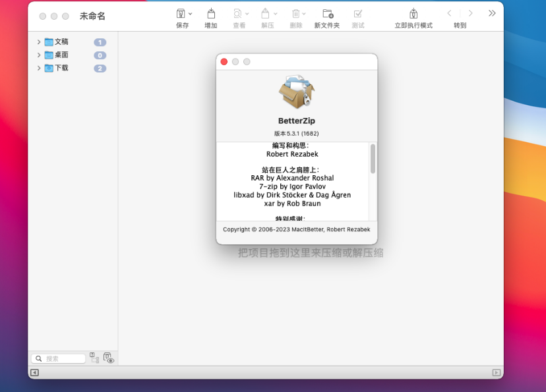
Task: Click the 新文件夹 (New Folder) icon
Action: (328, 14)
